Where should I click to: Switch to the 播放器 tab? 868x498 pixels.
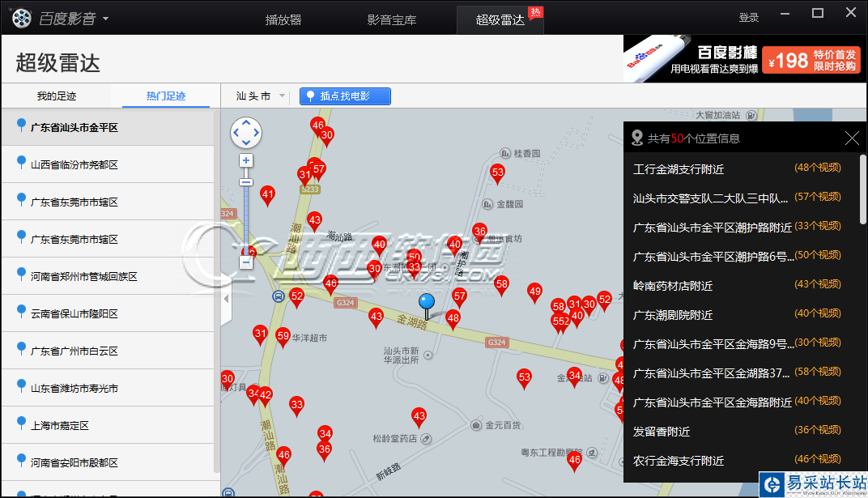(283, 20)
